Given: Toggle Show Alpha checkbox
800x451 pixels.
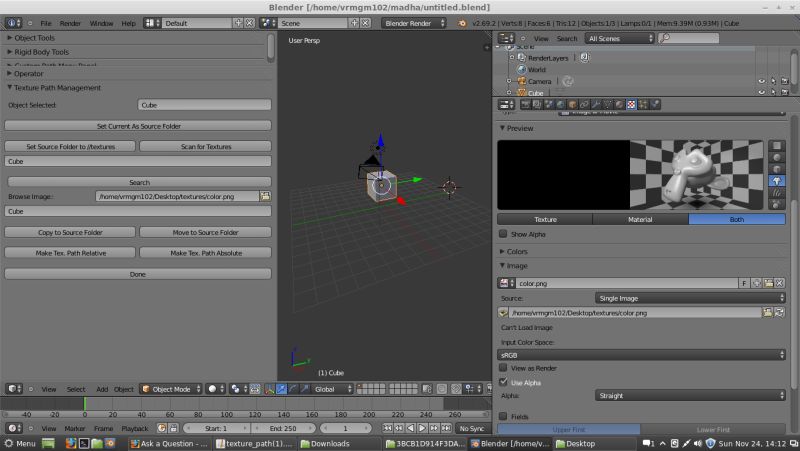Looking at the screenshot, I should coord(503,234).
